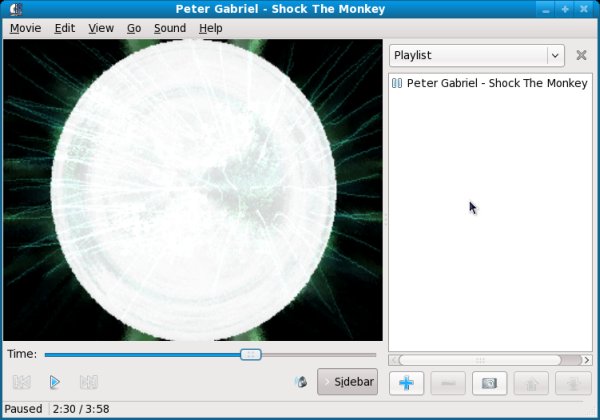The height and width of the screenshot is (420, 600).
Task: Open the Movie menu
Action: pos(25,28)
